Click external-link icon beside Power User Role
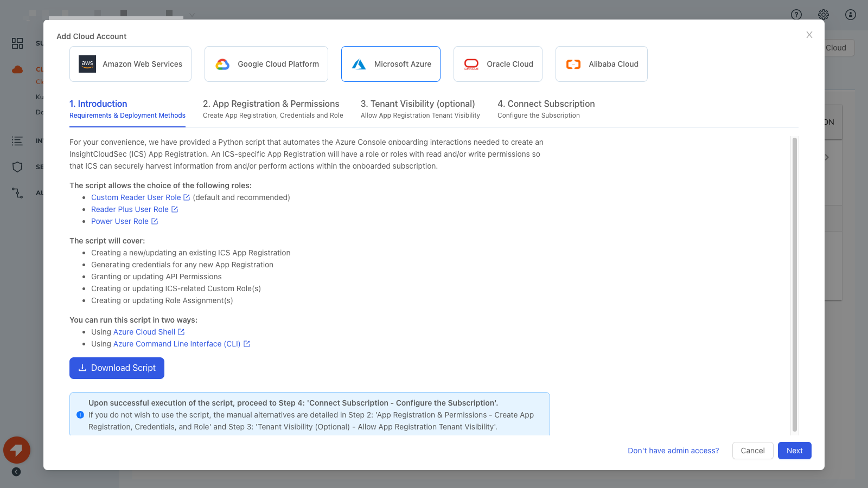 pos(155,221)
